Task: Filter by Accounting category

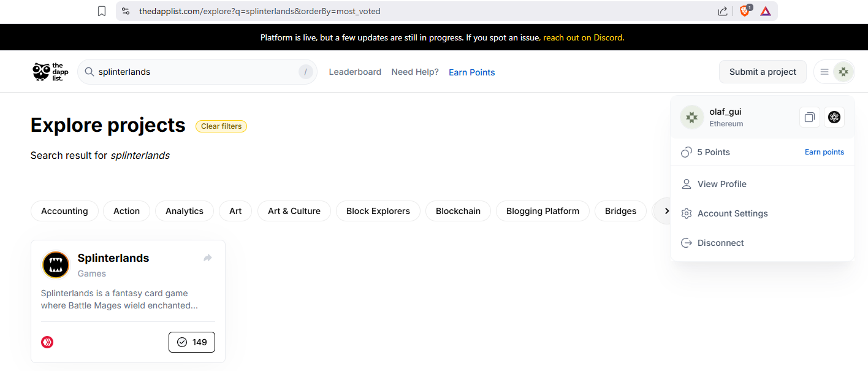Action: pos(64,211)
